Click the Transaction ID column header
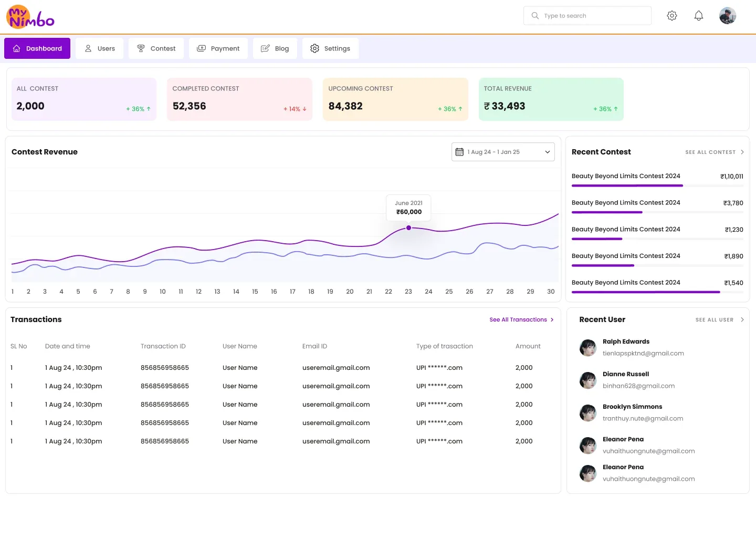Screen dimensions: 756x548 tap(163, 346)
